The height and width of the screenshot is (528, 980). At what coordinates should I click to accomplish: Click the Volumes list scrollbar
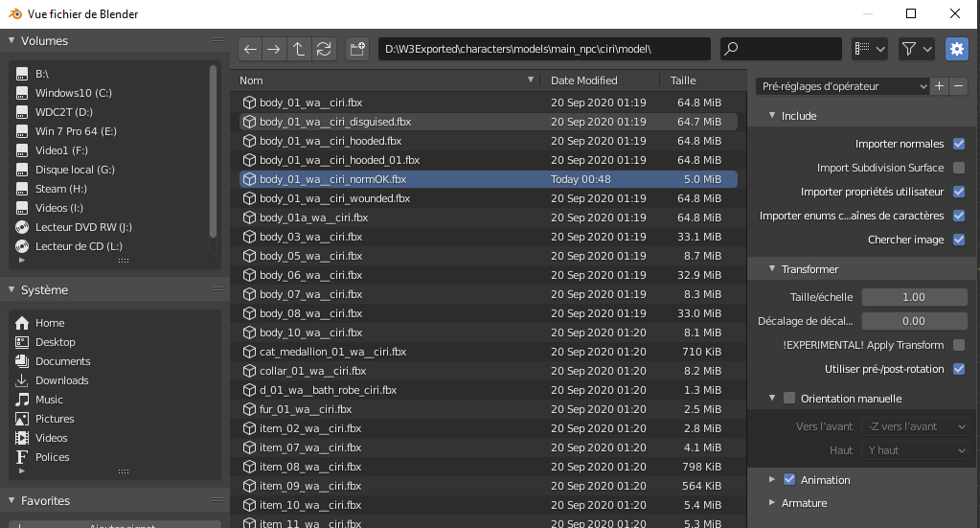(213, 151)
